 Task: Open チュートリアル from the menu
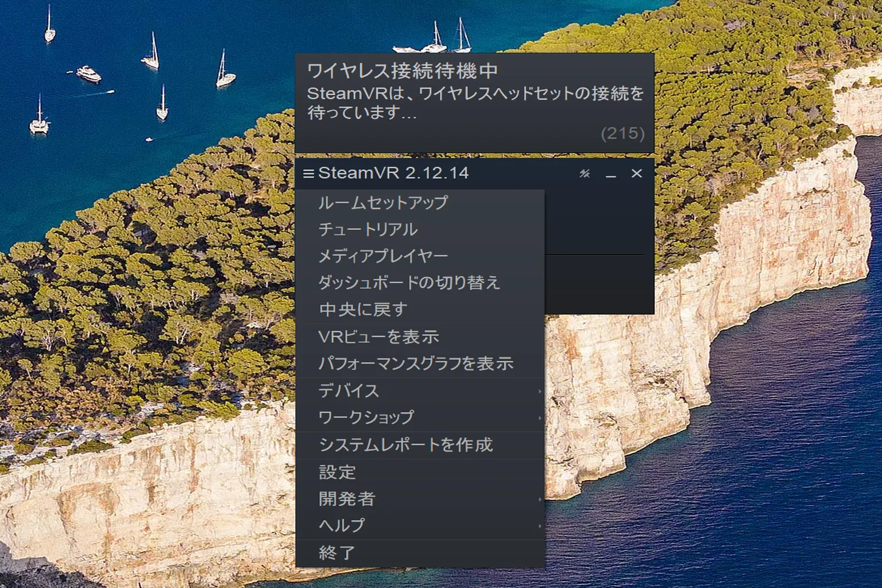click(420, 230)
